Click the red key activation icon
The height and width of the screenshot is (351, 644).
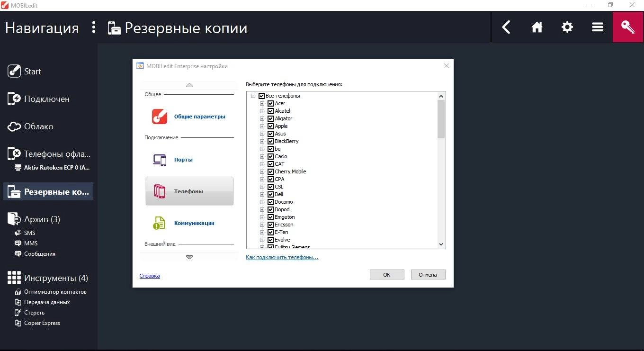[x=628, y=27]
